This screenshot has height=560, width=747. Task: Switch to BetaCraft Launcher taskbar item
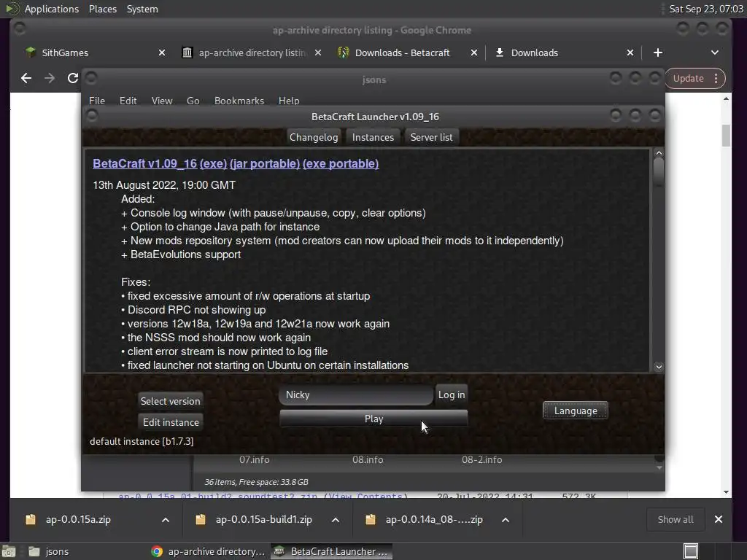click(332, 551)
